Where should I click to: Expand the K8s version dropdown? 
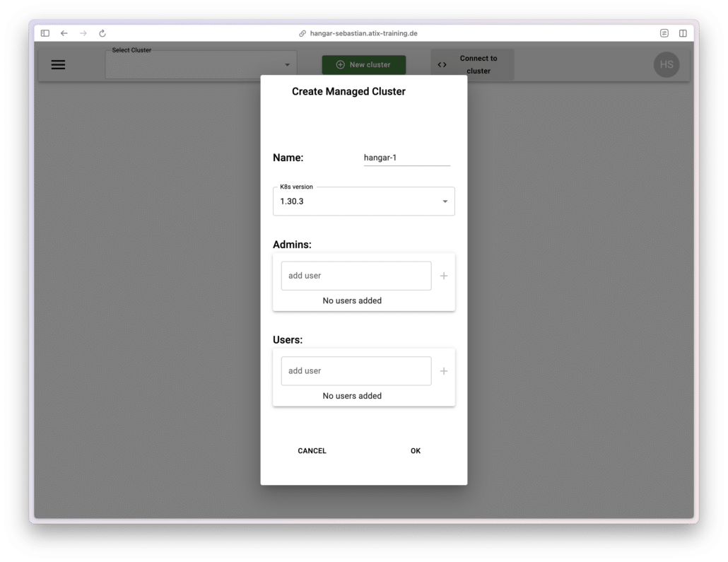pyautogui.click(x=363, y=201)
